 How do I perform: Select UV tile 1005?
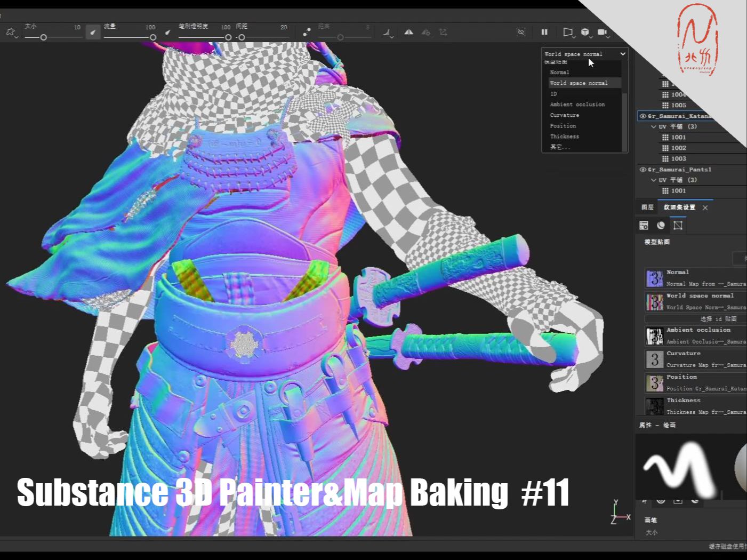tap(674, 105)
